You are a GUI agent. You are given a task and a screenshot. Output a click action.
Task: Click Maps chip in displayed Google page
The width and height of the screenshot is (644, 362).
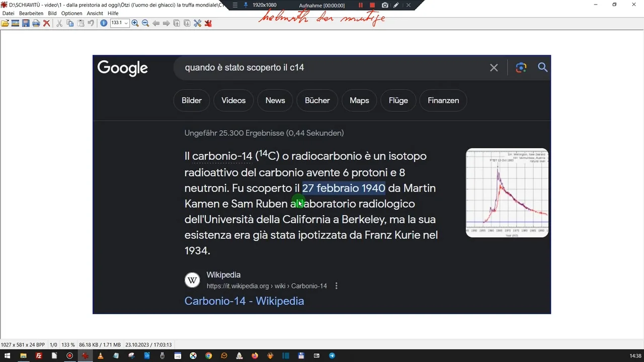tap(359, 101)
